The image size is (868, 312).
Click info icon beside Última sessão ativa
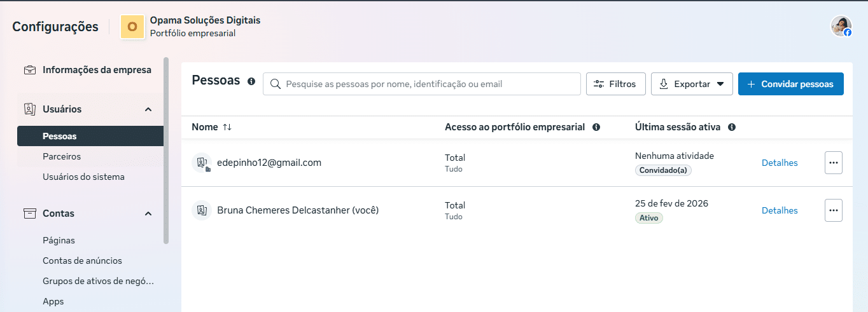(x=732, y=127)
